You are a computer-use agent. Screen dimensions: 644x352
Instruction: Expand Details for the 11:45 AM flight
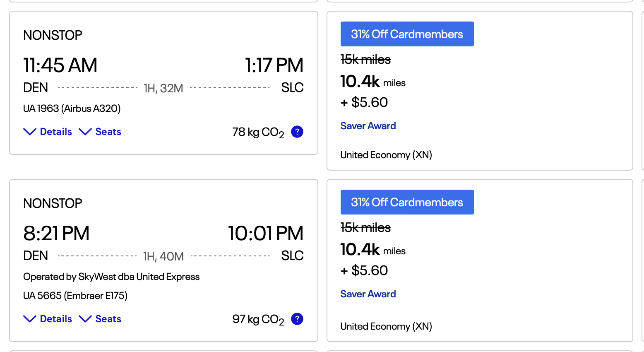coord(48,132)
